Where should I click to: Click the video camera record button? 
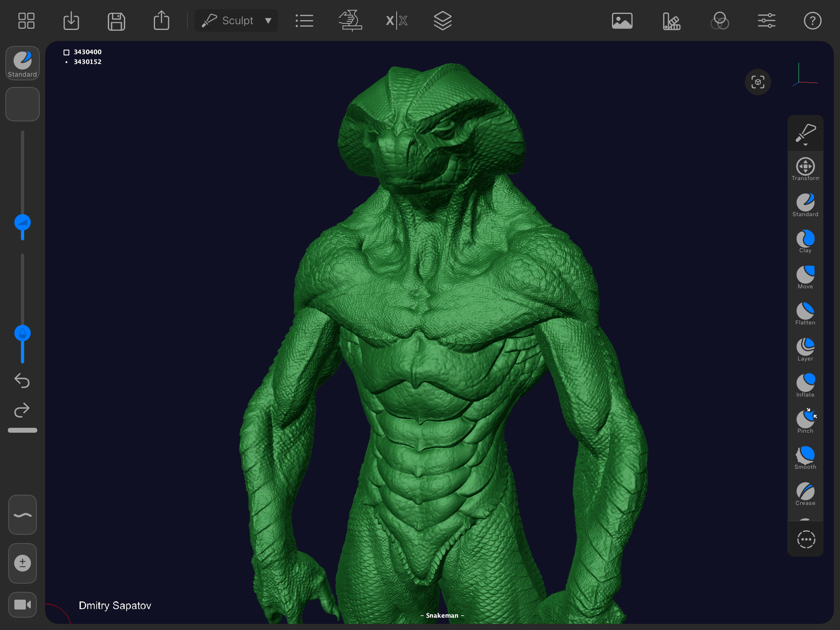(23, 605)
